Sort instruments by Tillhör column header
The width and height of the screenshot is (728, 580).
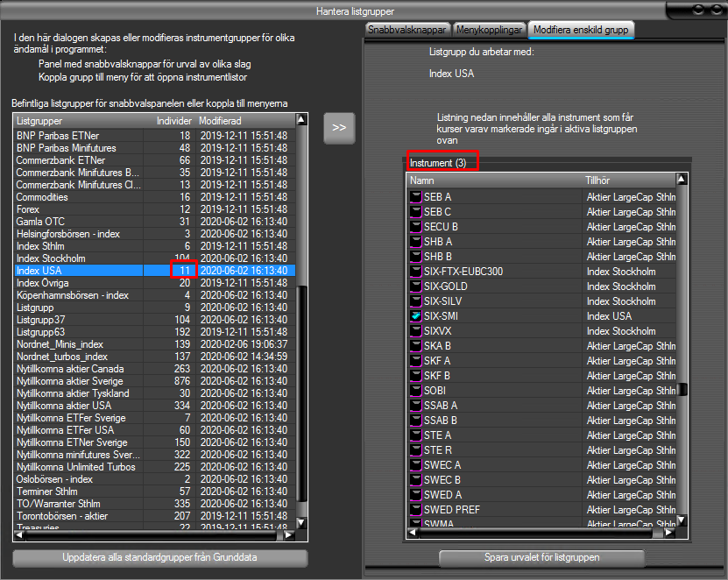coord(628,180)
